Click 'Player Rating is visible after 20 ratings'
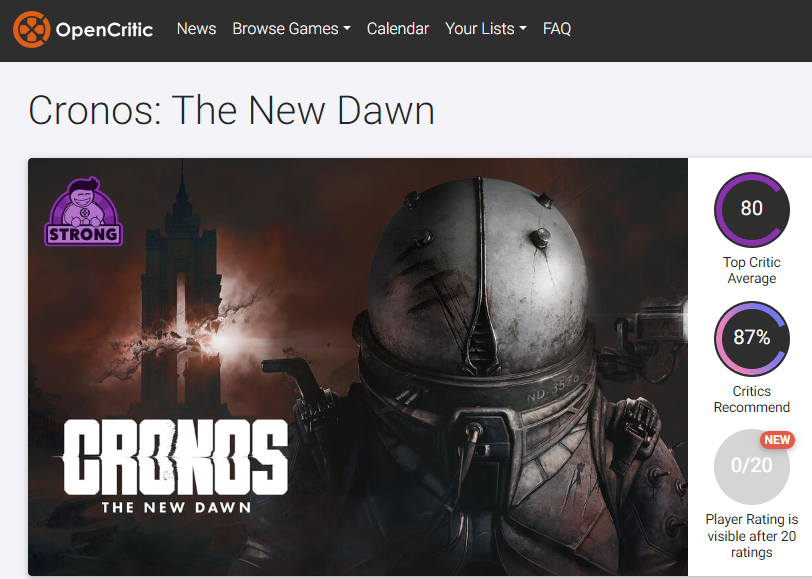Image resolution: width=812 pixels, height=579 pixels. tap(751, 535)
